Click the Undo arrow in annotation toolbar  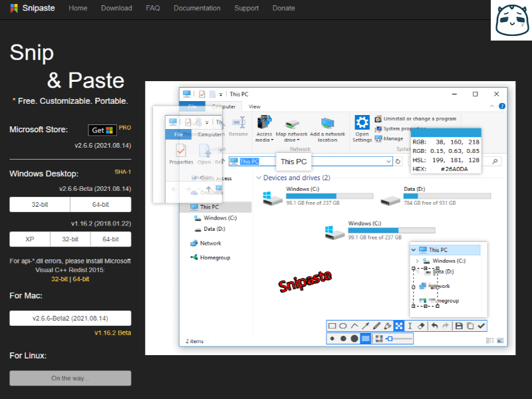pyautogui.click(x=435, y=326)
